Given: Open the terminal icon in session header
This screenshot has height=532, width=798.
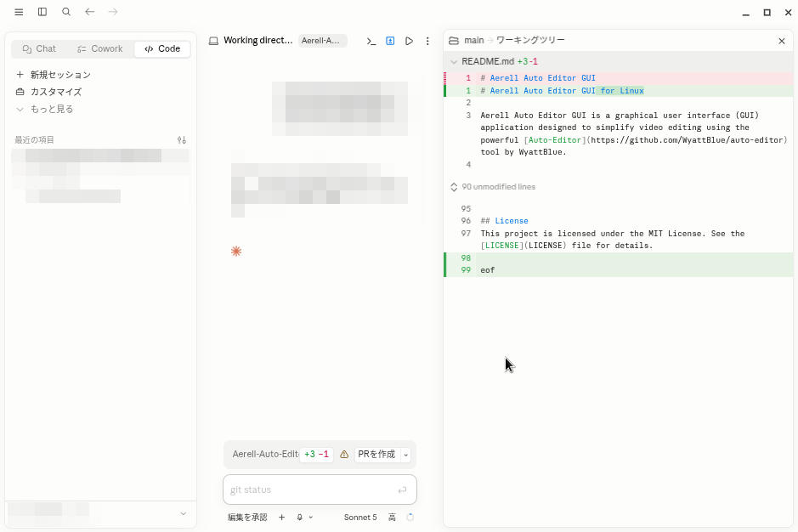Looking at the screenshot, I should coord(371,42).
